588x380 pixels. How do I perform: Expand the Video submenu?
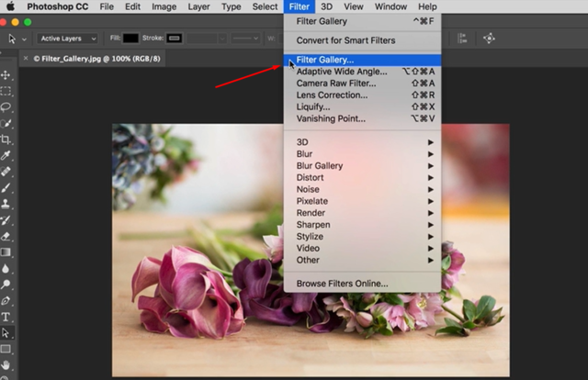[362, 249]
